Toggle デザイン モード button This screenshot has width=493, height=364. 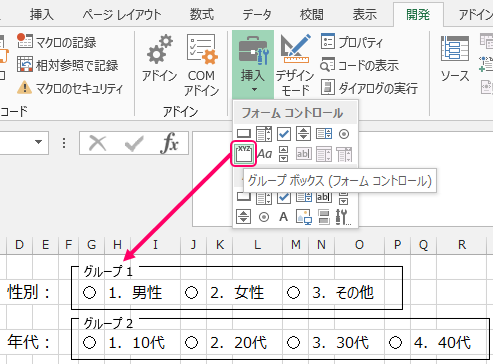[295, 65]
